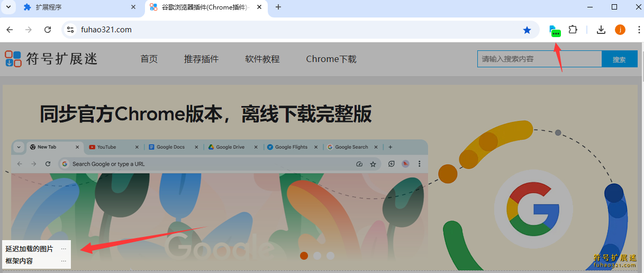644x273 pixels.
Task: Click the 框架内容 entry
Action: click(19, 261)
